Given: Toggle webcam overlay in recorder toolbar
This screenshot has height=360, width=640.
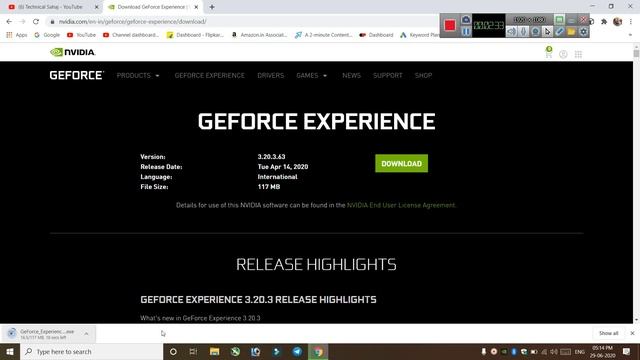Looking at the screenshot, I should [536, 31].
